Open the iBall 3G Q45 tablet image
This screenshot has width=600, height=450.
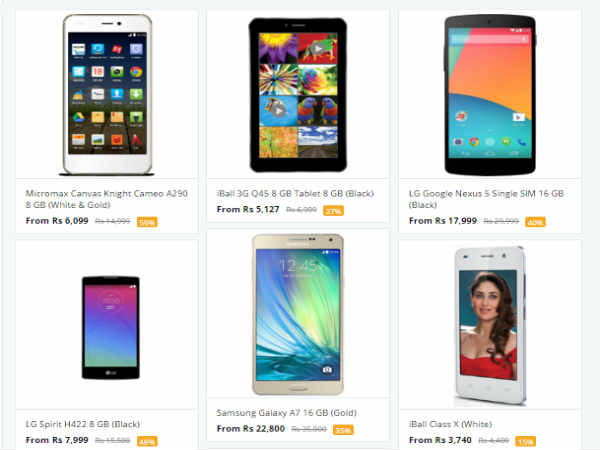[298, 95]
